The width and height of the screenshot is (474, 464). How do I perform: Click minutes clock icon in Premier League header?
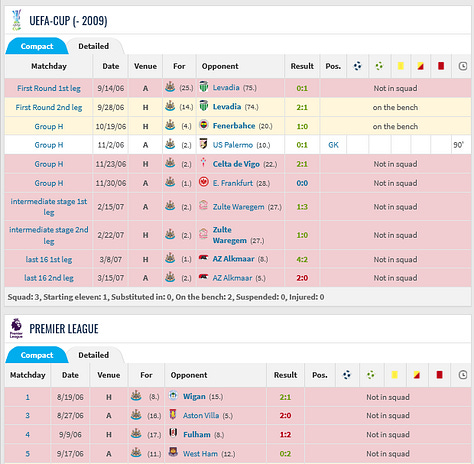[463, 375]
